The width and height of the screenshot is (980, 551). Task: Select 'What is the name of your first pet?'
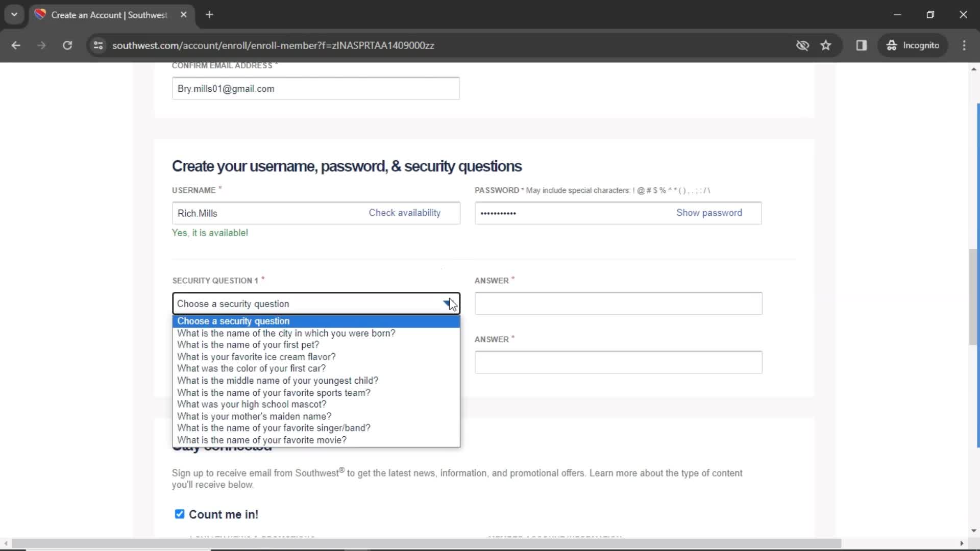click(x=249, y=344)
